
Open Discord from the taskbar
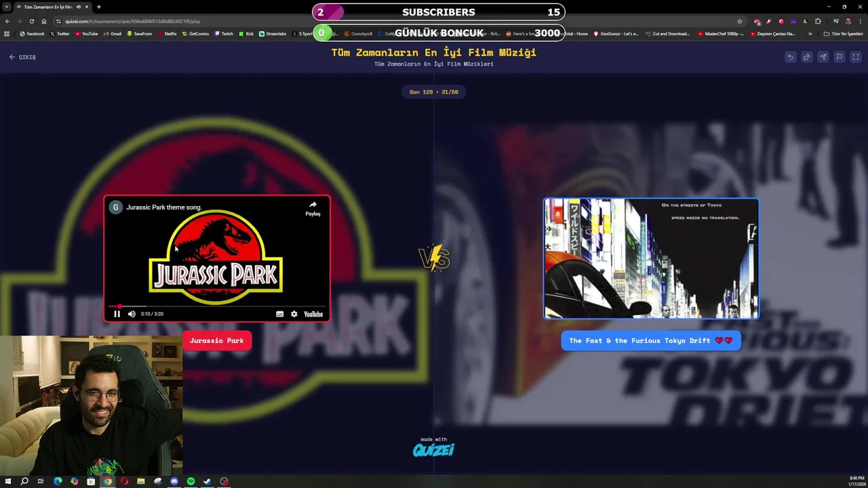coord(174,481)
